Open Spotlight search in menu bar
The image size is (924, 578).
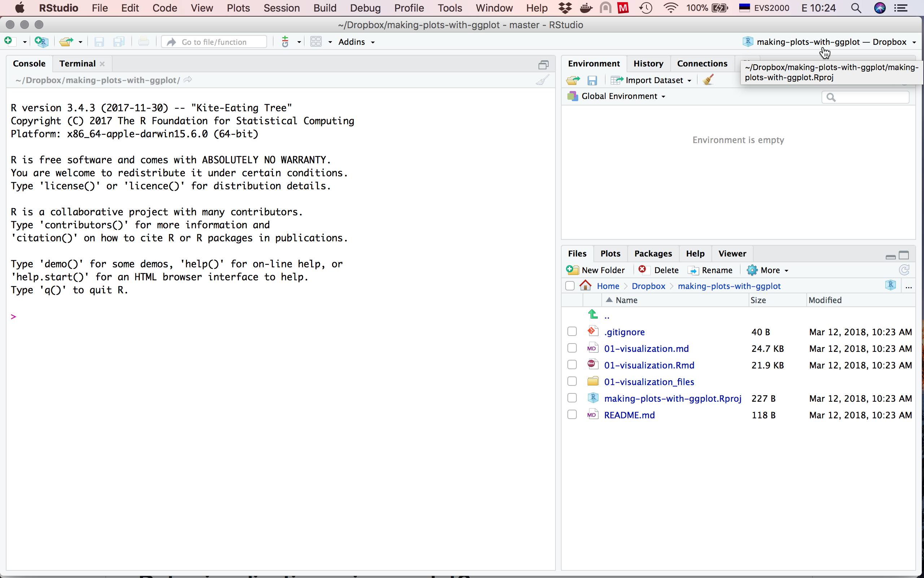pyautogui.click(x=856, y=8)
